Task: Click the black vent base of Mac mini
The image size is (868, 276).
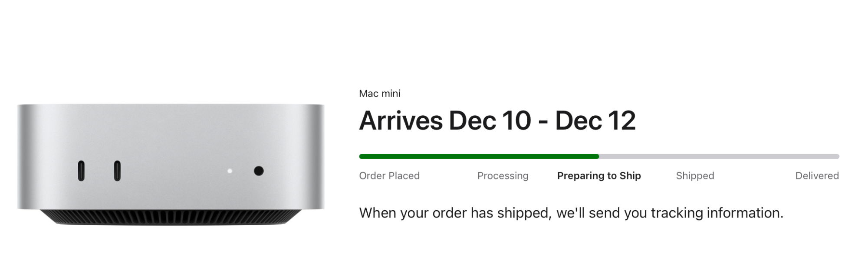Action: click(171, 218)
